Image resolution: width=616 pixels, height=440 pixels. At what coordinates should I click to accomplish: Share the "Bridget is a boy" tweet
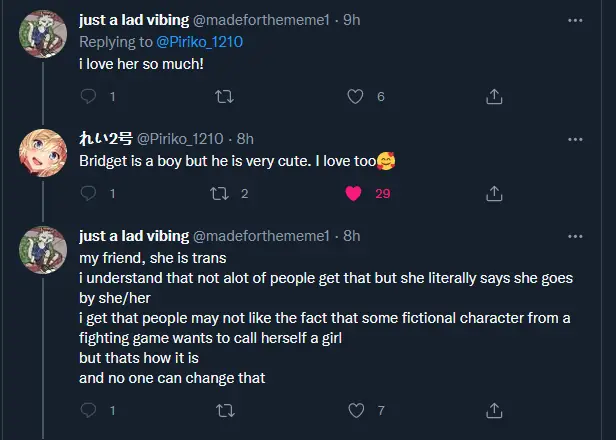coord(493,194)
